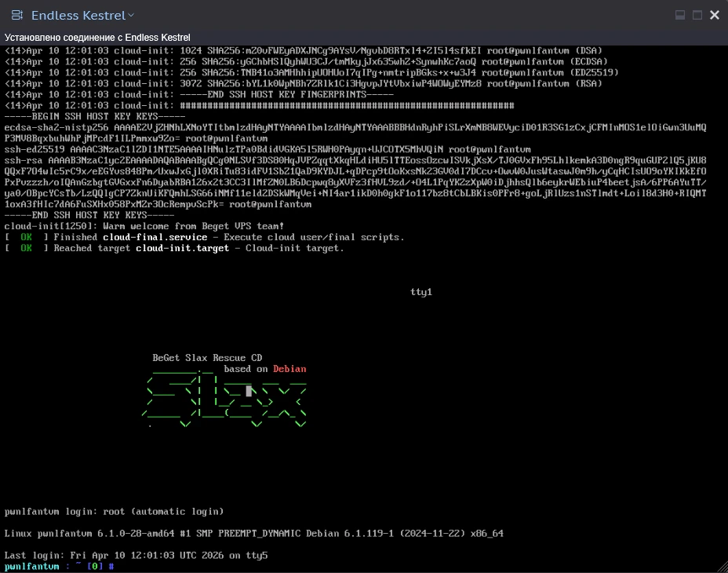Click the cloud-final.service line
The width and height of the screenshot is (728, 573).
click(204, 237)
